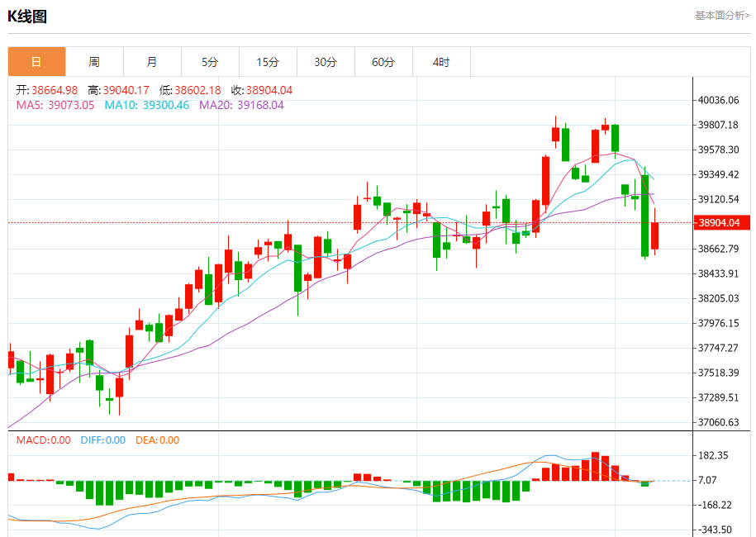Switch to the 周 (weekly) tab
756x537 pixels.
tap(94, 62)
